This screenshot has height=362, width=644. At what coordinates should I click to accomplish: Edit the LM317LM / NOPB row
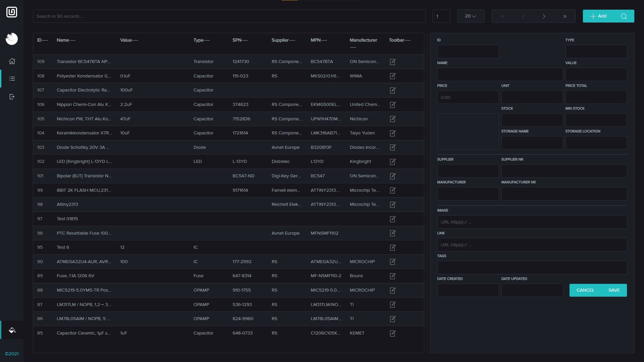(393, 305)
